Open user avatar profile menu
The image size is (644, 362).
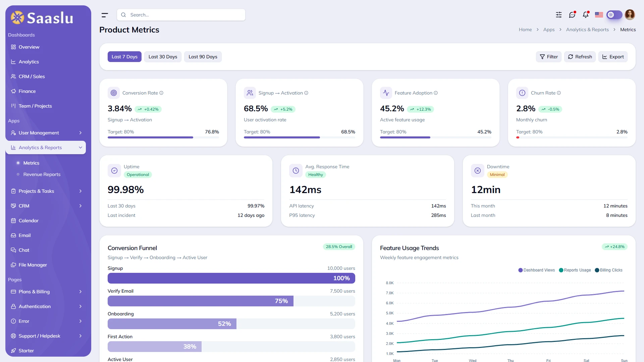point(630,15)
